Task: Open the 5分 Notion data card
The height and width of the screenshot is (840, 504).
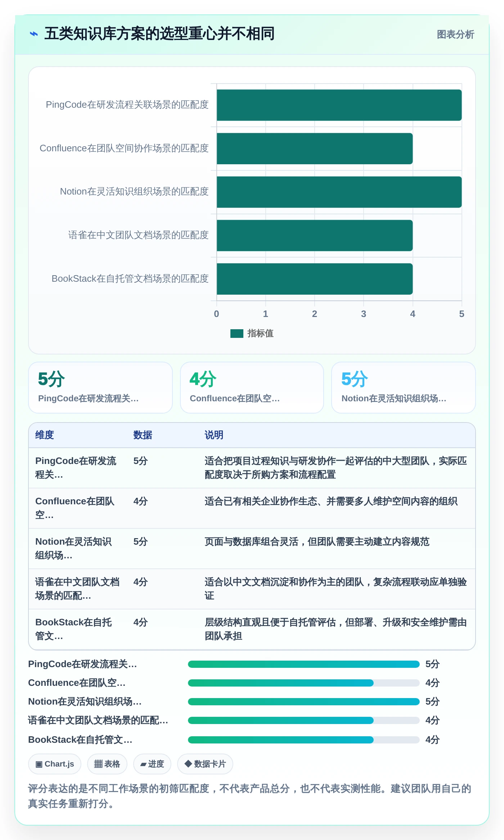Action: 404,388
